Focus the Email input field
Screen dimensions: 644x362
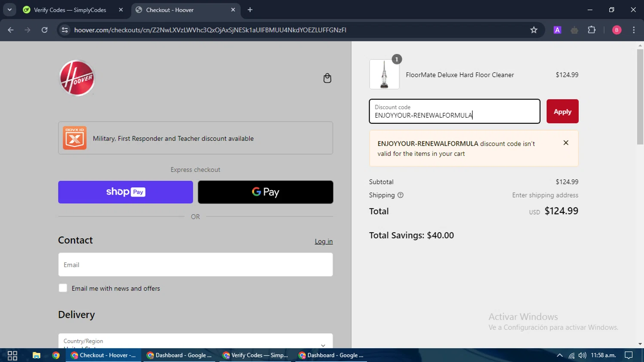coord(195,265)
